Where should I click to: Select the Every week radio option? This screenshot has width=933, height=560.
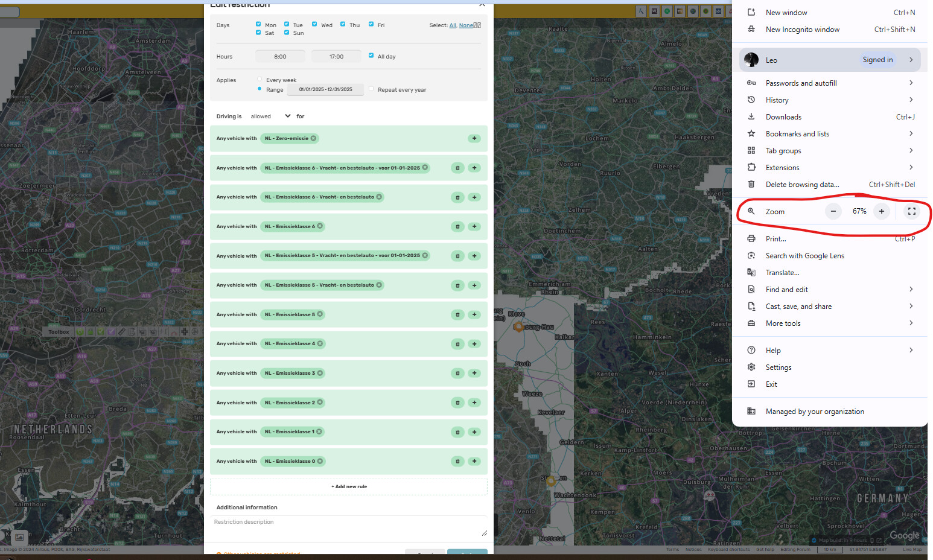click(x=260, y=79)
